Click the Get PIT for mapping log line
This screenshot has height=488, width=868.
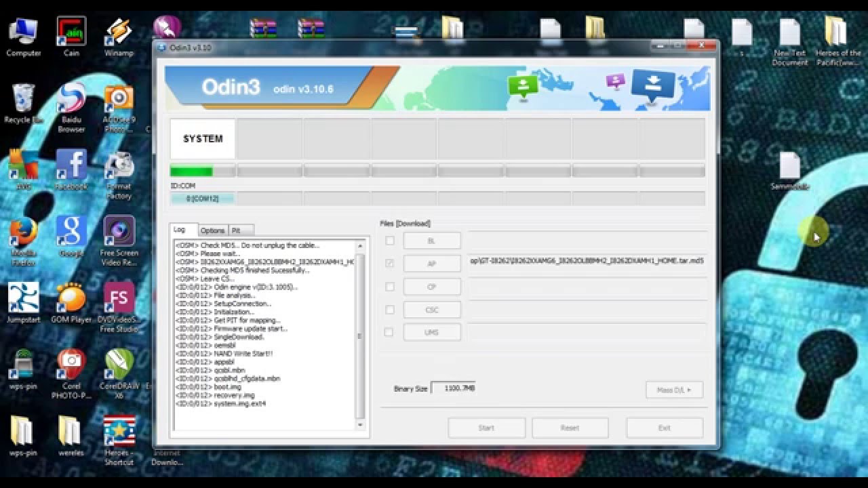(x=228, y=321)
